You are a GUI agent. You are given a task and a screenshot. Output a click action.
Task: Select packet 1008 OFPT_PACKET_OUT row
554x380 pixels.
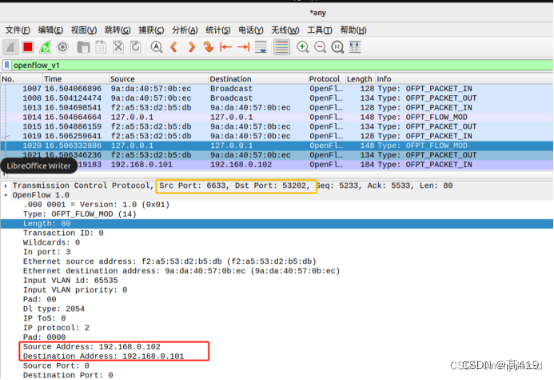click(x=277, y=98)
